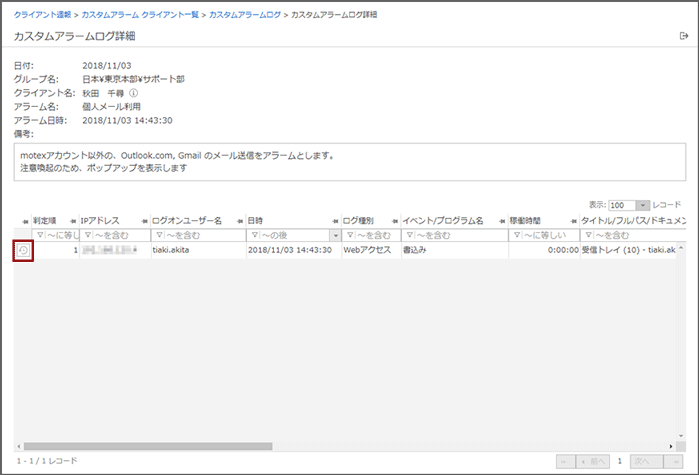
Task: Click pin icon left of 日時 column
Action: click(x=240, y=220)
